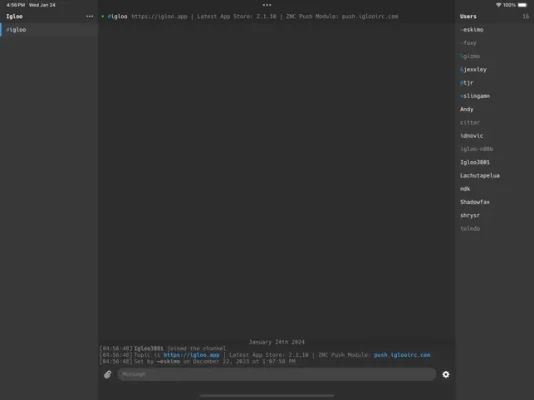534x400 pixels.
Task: Click the Users panel header
Action: (x=468, y=16)
